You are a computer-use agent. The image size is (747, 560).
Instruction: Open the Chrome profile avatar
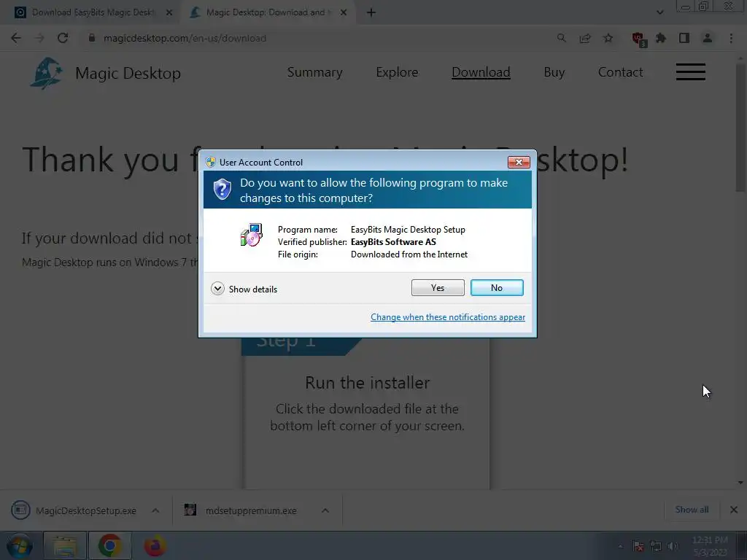click(x=708, y=38)
